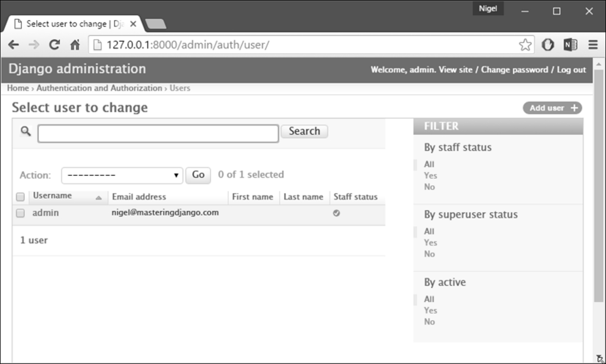The width and height of the screenshot is (606, 364).
Task: Click the page icon in the address bar
Action: coord(97,45)
